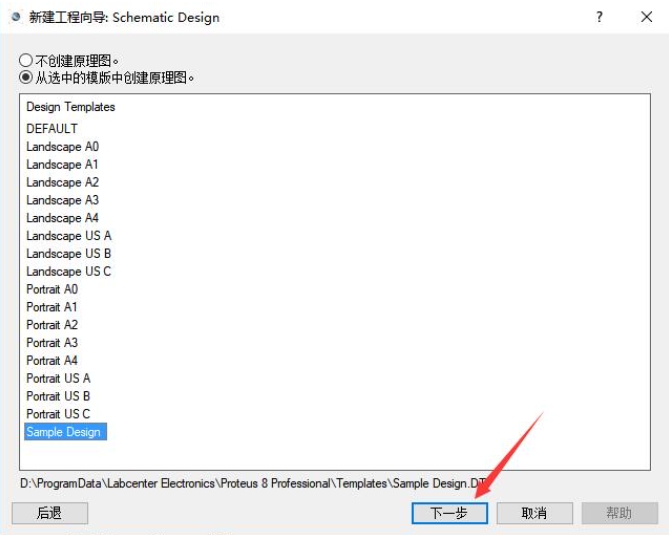Select the highlighted Sample Design template
Image resolution: width=669 pixels, height=535 pixels.
click(x=65, y=432)
